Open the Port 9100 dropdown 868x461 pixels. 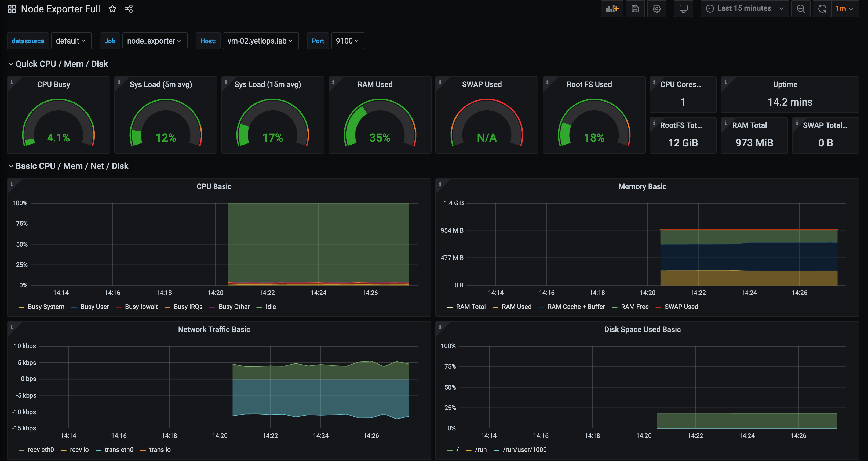tap(348, 41)
